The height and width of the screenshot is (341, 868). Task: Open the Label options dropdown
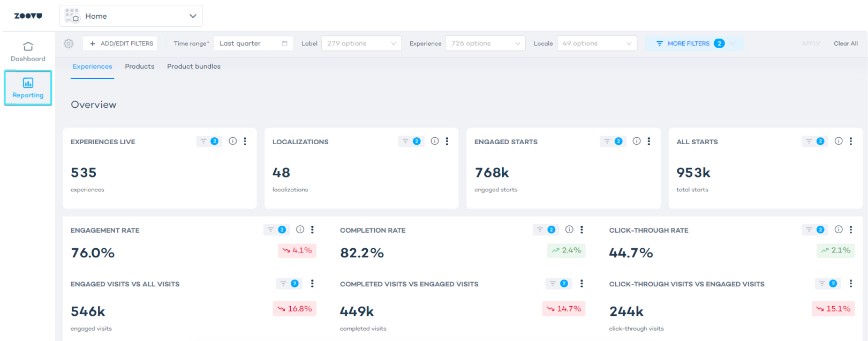click(361, 43)
